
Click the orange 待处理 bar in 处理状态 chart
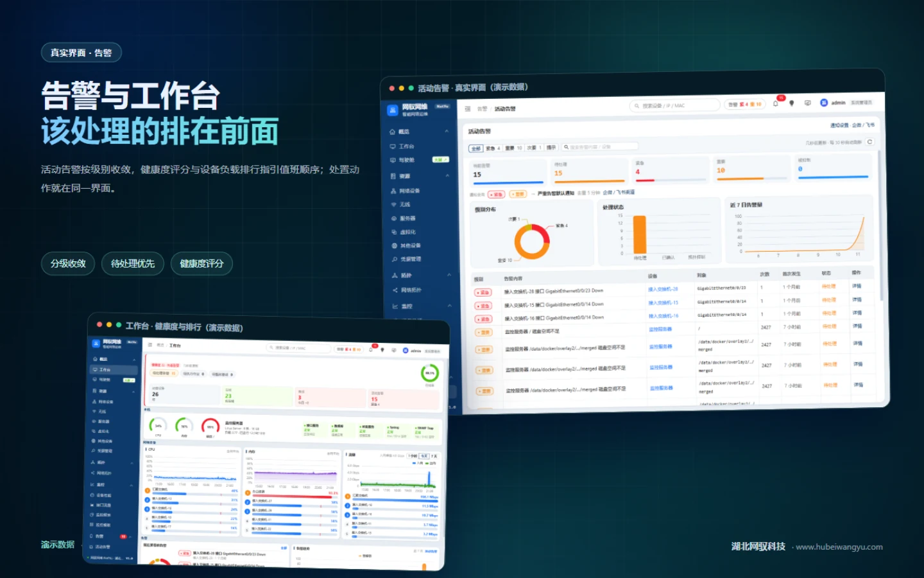click(639, 234)
